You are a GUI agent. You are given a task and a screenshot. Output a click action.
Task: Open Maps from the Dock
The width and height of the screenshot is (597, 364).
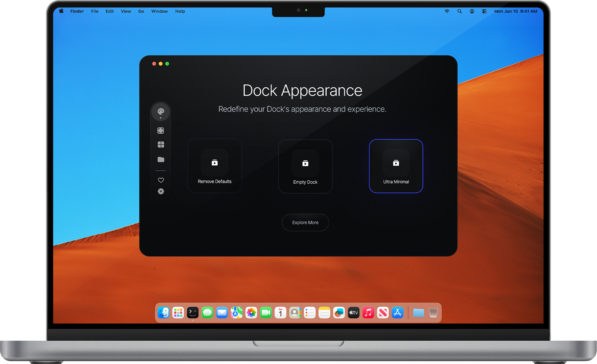[x=237, y=313]
